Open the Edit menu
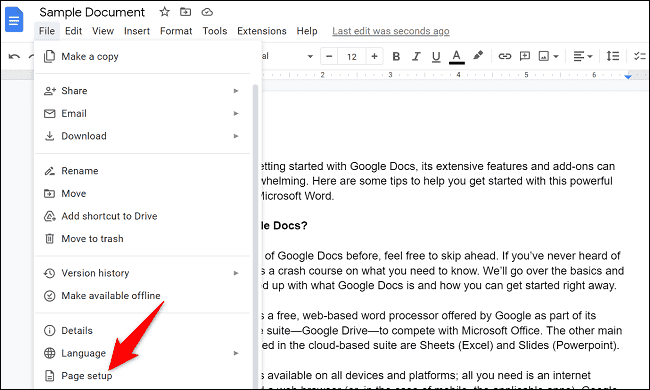 click(73, 31)
